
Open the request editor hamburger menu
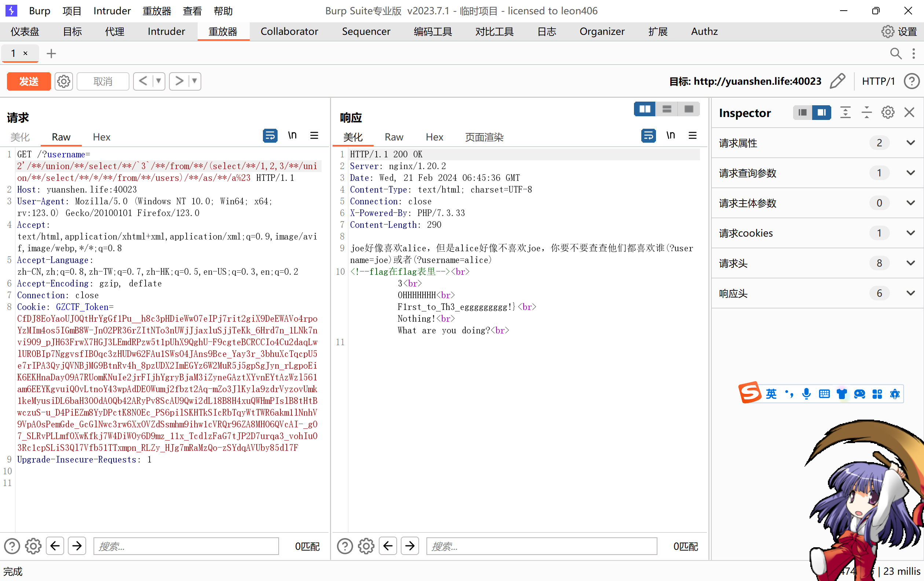point(314,135)
